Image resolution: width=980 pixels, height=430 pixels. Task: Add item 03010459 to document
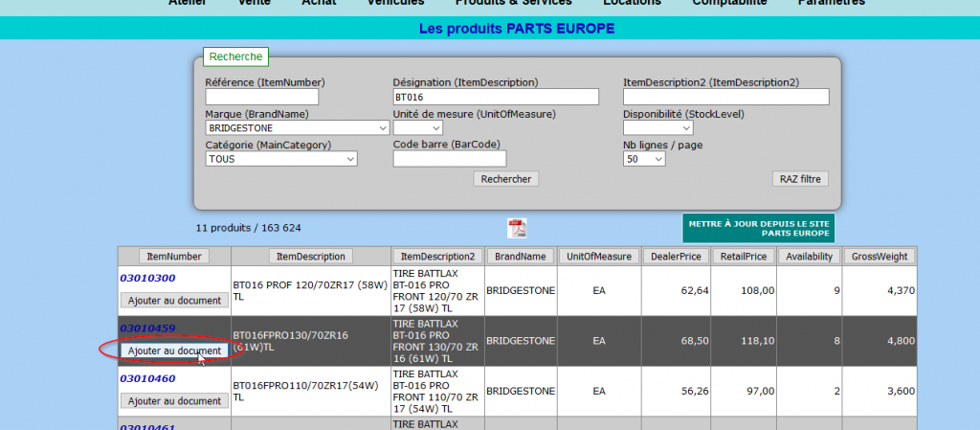[x=174, y=351]
